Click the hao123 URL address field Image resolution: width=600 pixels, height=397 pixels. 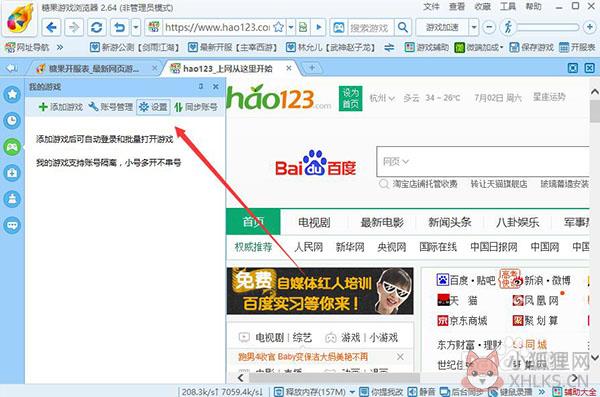click(x=217, y=27)
